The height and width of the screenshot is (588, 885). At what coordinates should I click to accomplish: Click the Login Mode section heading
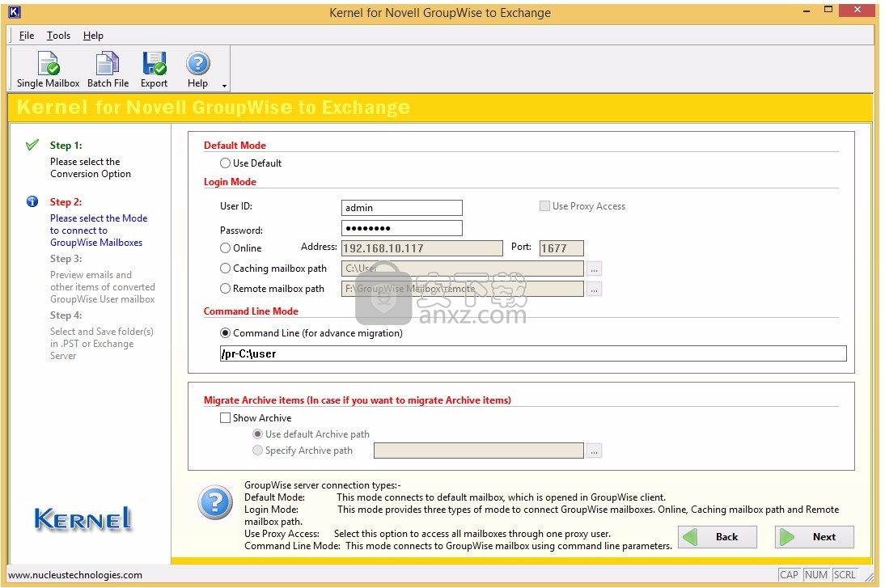point(230,182)
